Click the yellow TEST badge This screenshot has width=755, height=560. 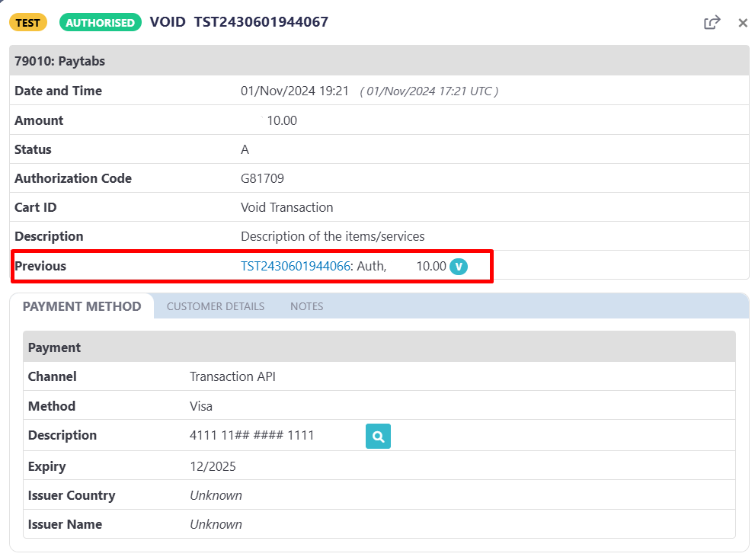tap(28, 23)
